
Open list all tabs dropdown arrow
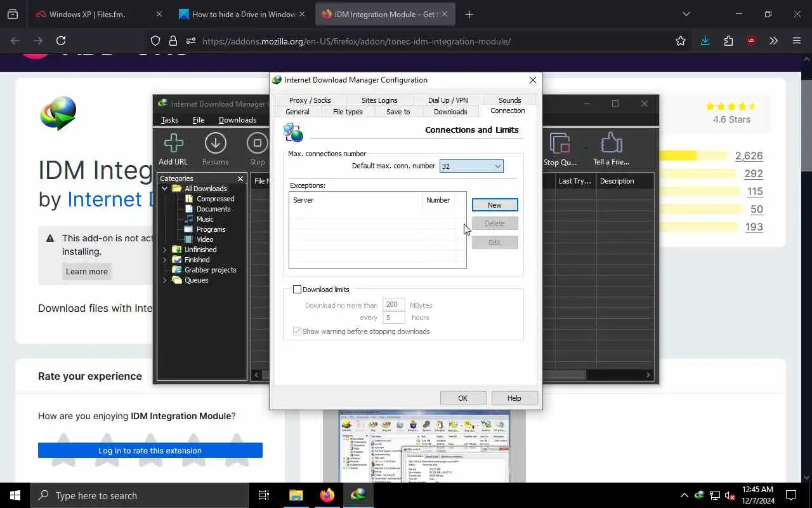tap(686, 14)
